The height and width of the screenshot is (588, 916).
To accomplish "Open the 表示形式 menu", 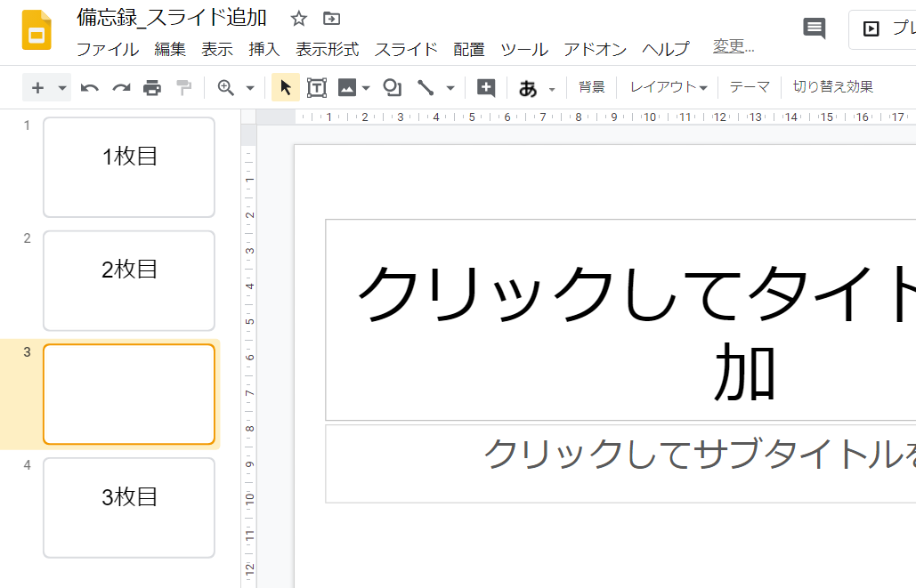I will click(x=328, y=50).
